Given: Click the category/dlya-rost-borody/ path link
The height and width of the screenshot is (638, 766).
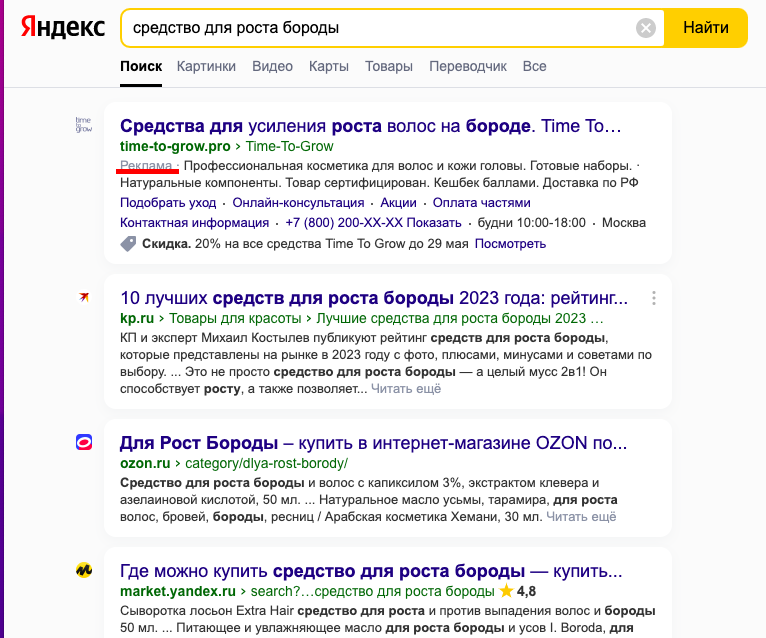Looking at the screenshot, I should tap(266, 463).
